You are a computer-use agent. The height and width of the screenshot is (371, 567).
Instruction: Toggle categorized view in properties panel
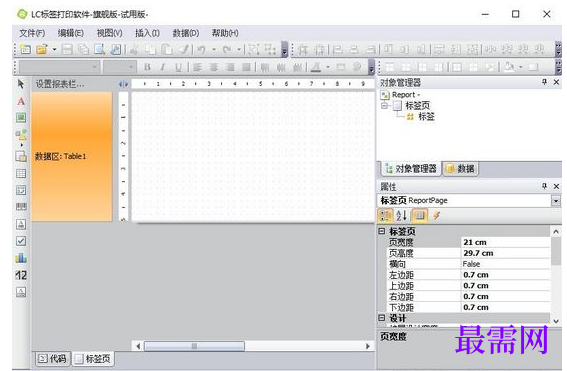pos(385,216)
